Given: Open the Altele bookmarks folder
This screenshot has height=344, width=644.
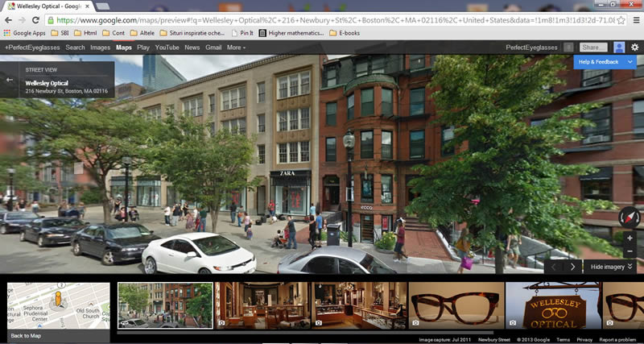Looking at the screenshot, I should [x=143, y=33].
